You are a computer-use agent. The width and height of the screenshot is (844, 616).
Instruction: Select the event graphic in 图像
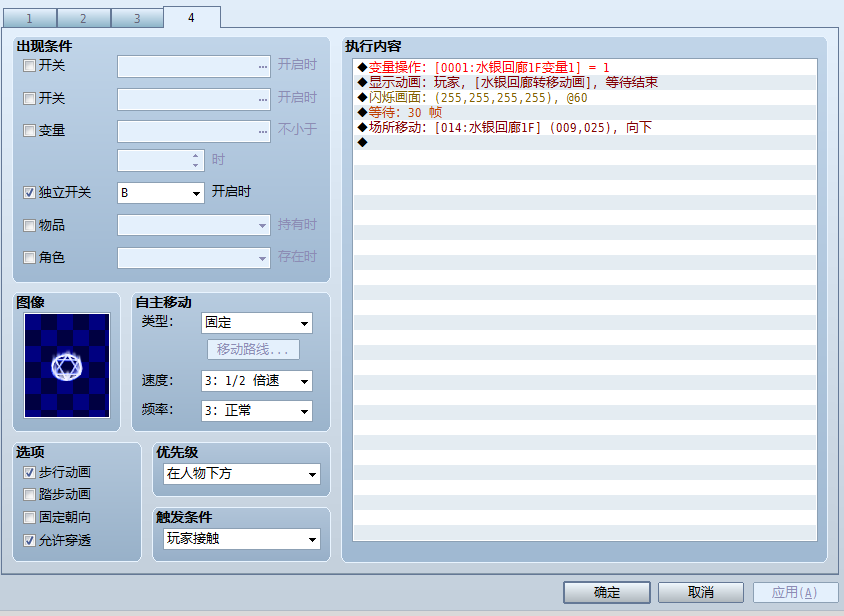coord(67,365)
